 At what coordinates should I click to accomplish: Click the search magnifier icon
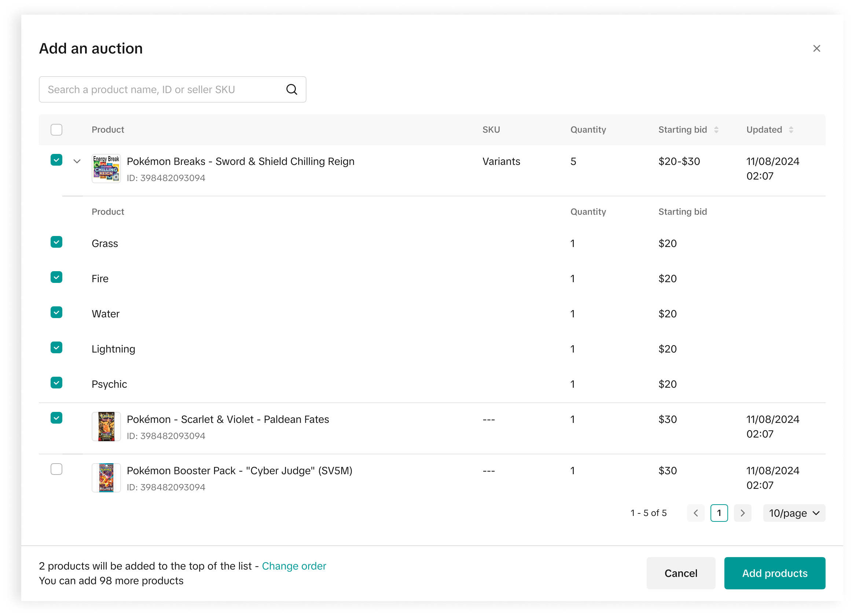click(x=291, y=89)
